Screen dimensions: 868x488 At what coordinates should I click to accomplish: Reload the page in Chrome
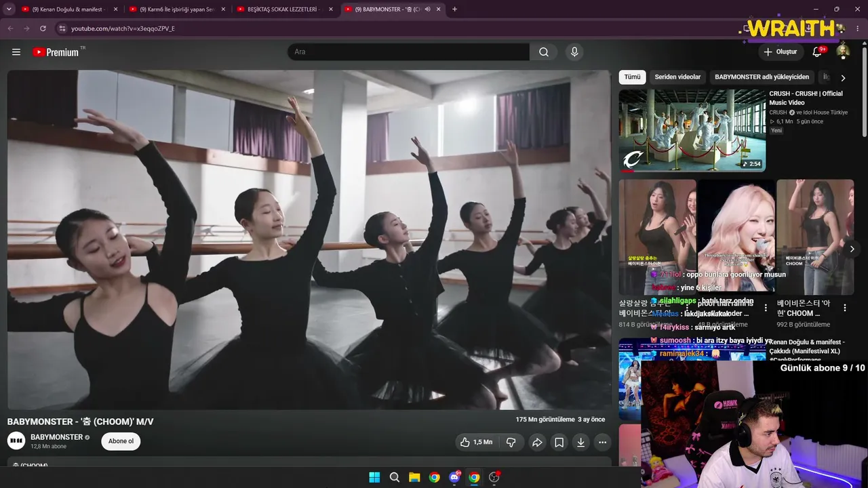click(x=43, y=28)
